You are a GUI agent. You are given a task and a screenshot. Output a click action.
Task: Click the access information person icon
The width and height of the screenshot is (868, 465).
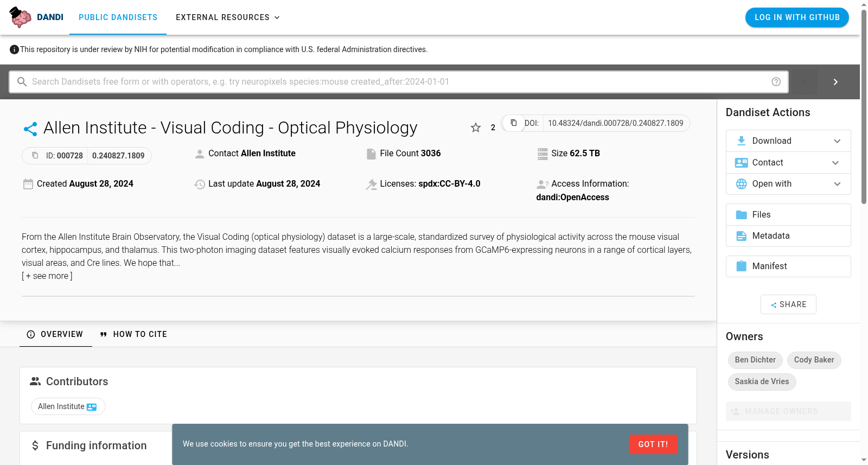pos(542,184)
